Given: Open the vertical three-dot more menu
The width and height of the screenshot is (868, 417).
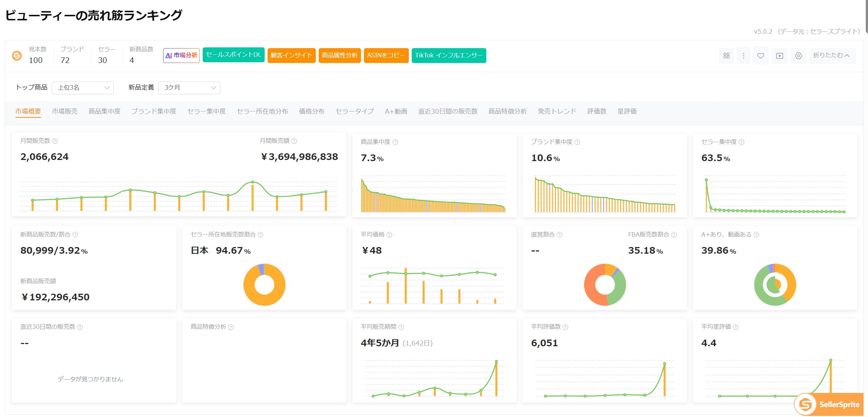Looking at the screenshot, I should 743,56.
